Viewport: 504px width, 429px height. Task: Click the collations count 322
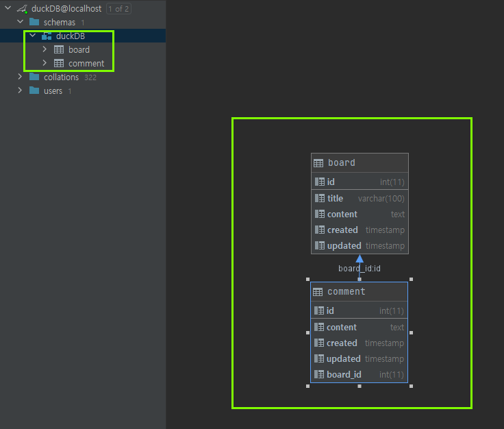click(90, 77)
